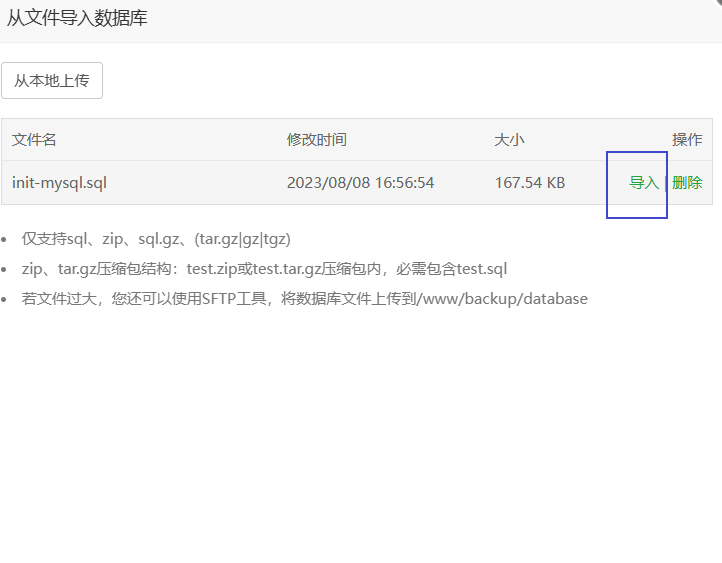Viewport: 722px width, 563px height.
Task: Click the (tar.gz|gz|tgz) text in first note
Action: (x=242, y=239)
